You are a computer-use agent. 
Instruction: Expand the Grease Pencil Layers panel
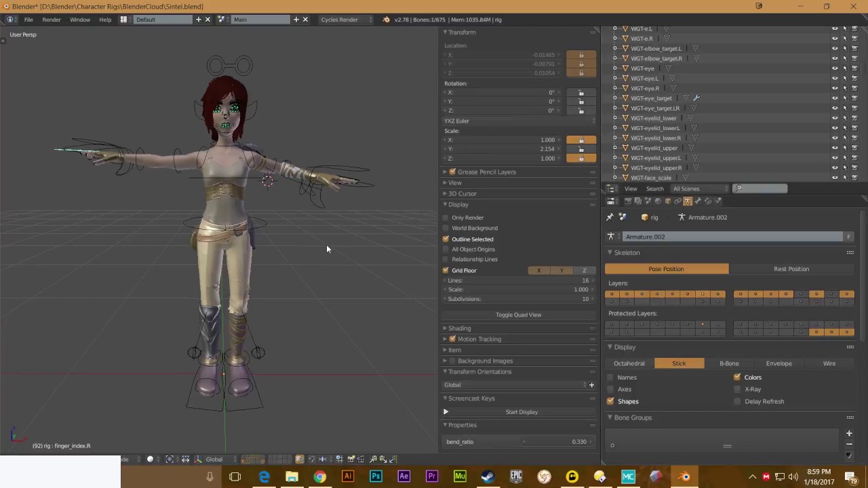click(445, 172)
